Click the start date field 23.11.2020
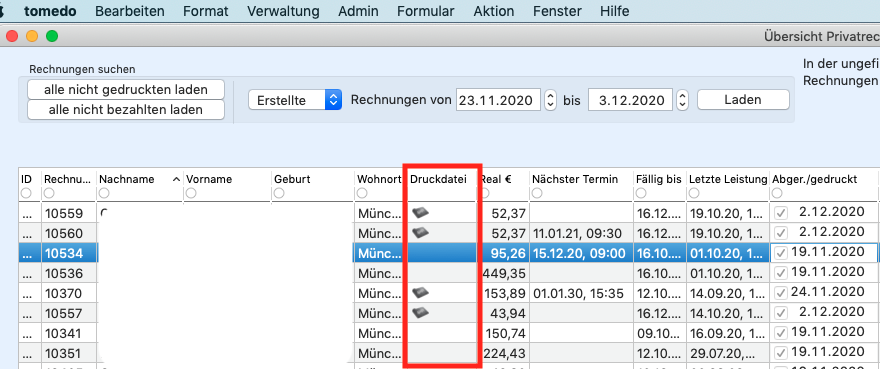Viewport: 880px width, 369px height. [498, 101]
